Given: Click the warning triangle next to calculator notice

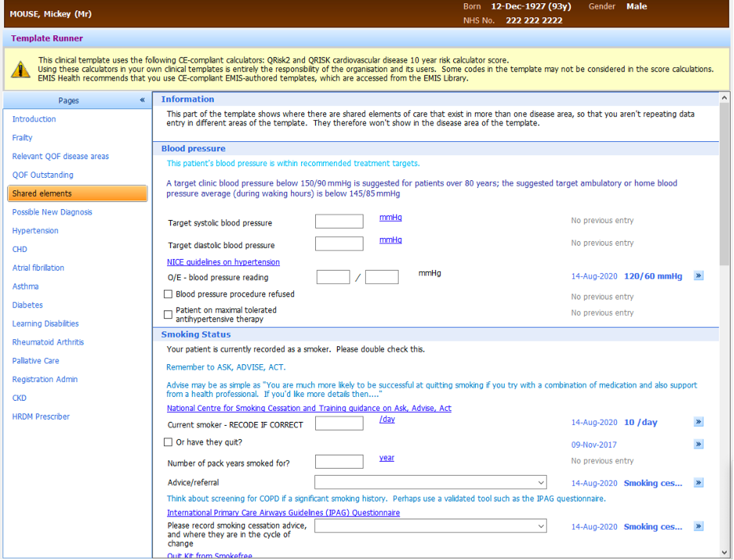Looking at the screenshot, I should pyautogui.click(x=20, y=69).
